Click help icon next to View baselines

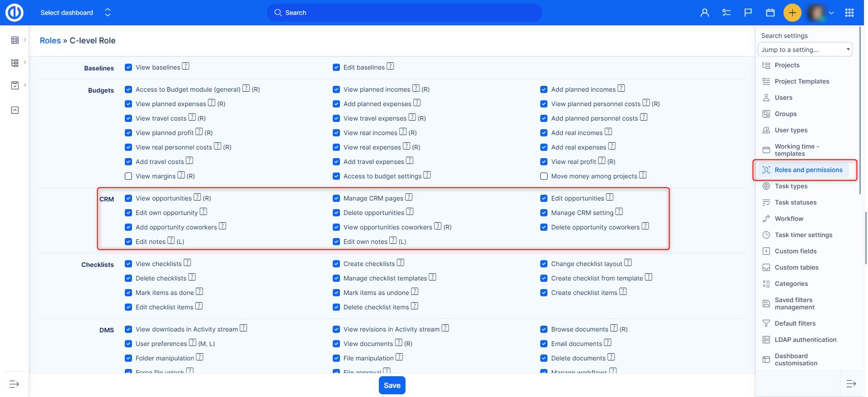(185, 66)
